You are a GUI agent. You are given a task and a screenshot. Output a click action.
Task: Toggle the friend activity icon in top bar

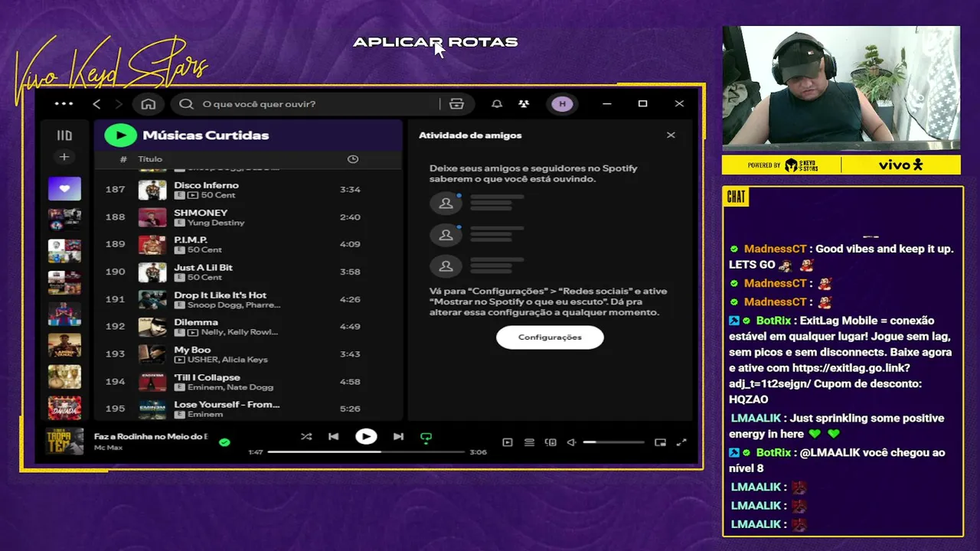524,104
